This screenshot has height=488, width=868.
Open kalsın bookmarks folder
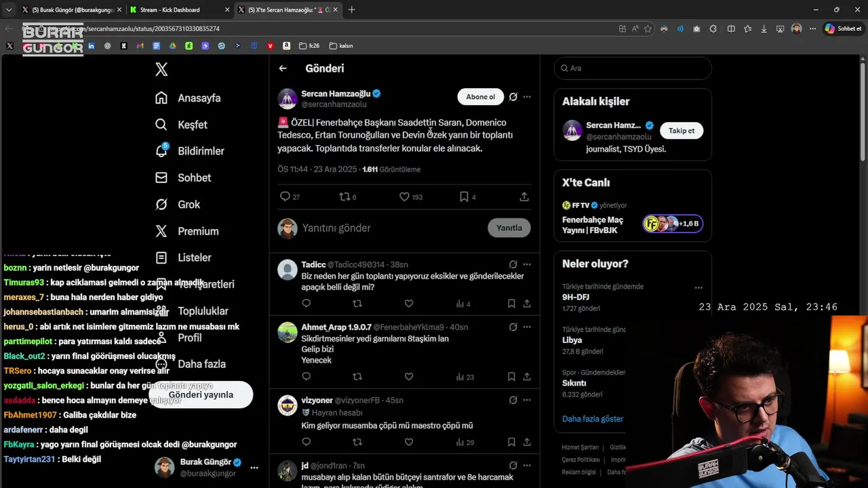click(x=341, y=46)
